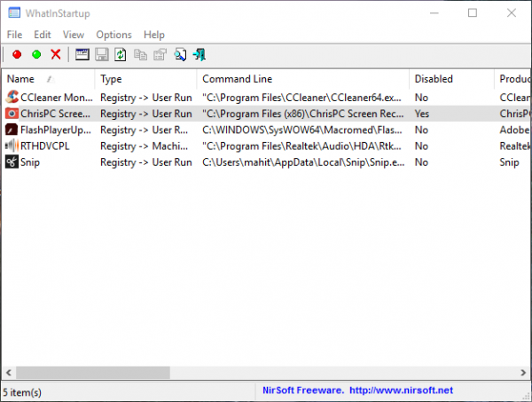The image size is (532, 402).
Task: Click the horizontal scrollbar thumb
Action: tap(93, 373)
